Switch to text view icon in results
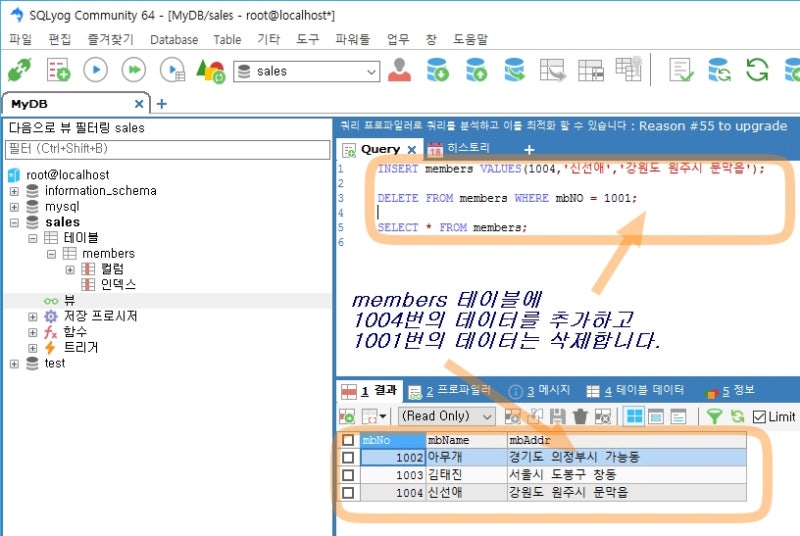 click(x=678, y=417)
